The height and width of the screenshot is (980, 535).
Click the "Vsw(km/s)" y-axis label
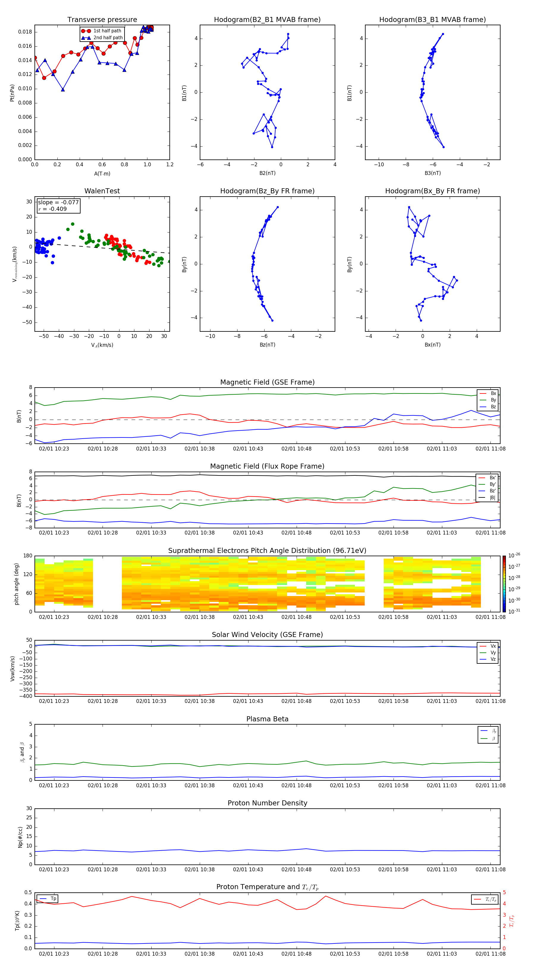pyautogui.click(x=12, y=668)
